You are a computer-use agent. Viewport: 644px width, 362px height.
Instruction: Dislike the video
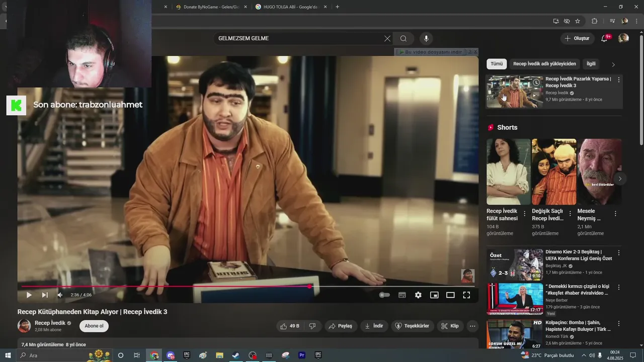click(312, 326)
